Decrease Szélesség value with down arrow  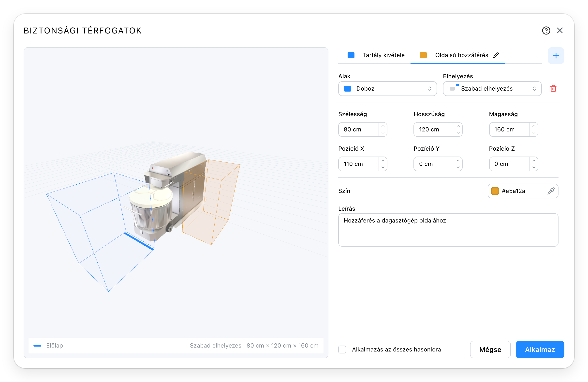pos(383,133)
